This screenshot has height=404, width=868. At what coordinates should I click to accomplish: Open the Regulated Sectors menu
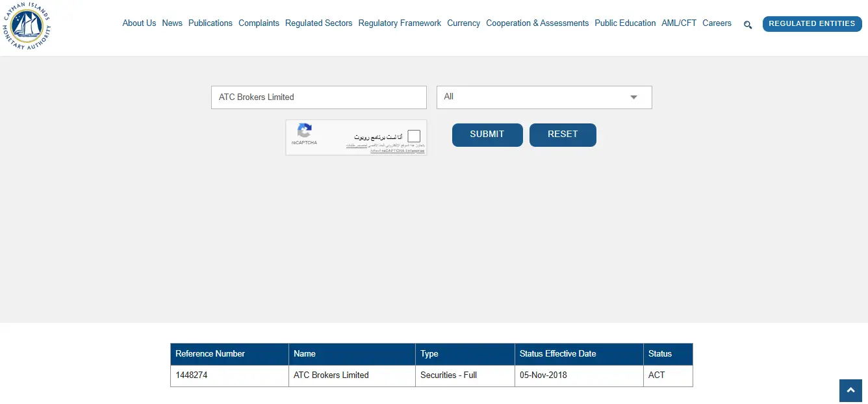coord(318,23)
